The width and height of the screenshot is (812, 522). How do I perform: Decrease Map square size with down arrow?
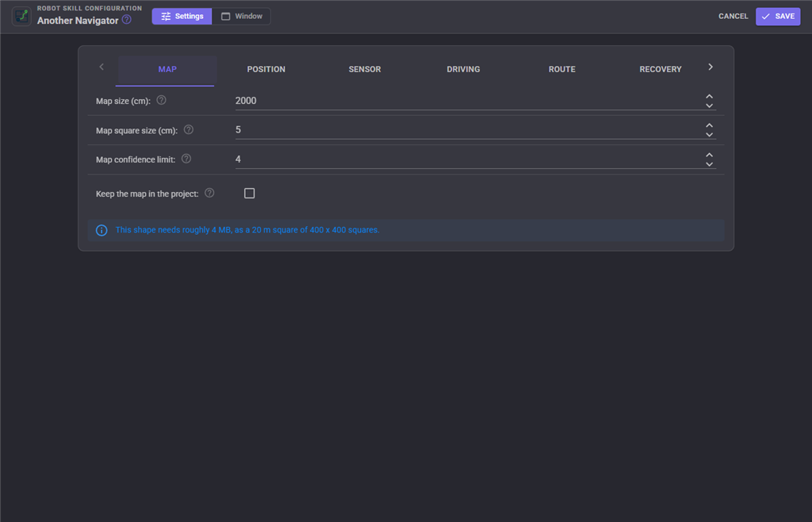(x=710, y=135)
